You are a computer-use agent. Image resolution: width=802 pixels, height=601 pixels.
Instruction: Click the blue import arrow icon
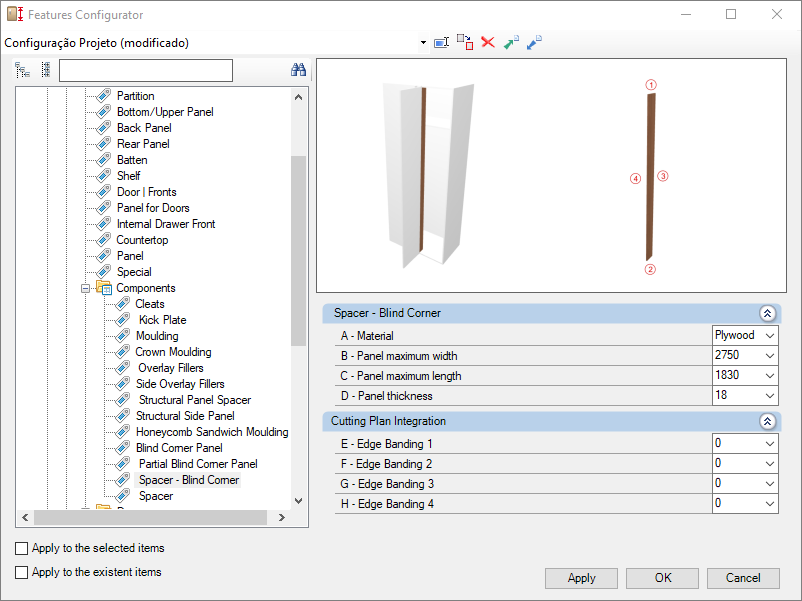tap(534, 43)
